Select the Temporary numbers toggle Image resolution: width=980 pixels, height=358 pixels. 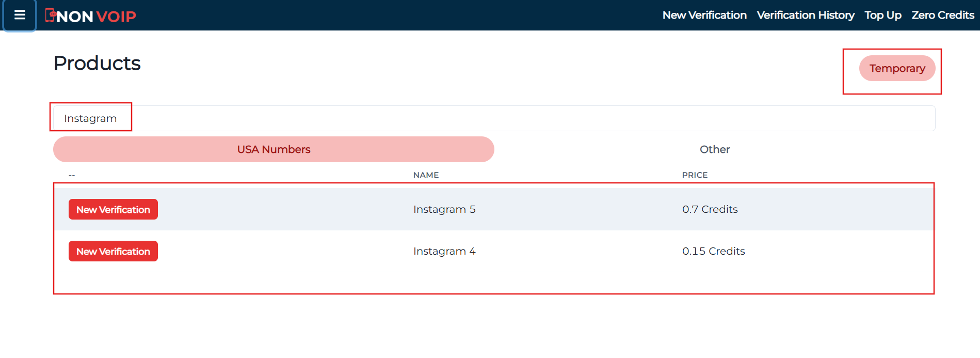(x=896, y=68)
